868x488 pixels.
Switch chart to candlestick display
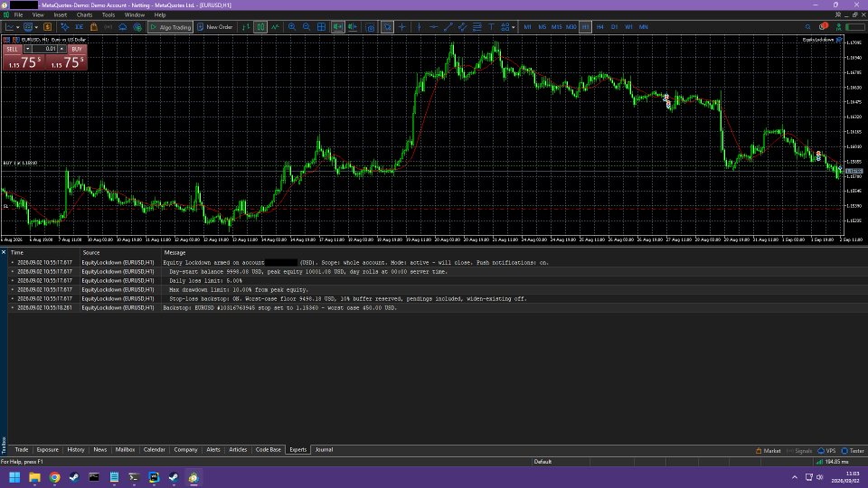[x=260, y=26]
